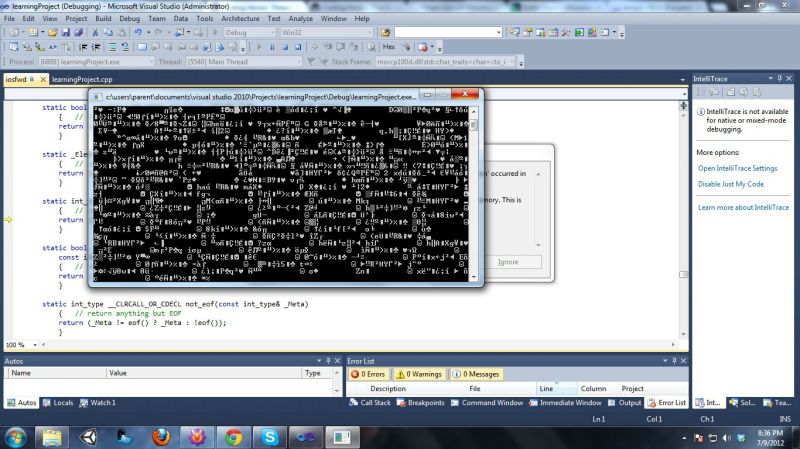Click the Chrome icon in taskbar
Image resolution: width=800 pixels, height=449 pixels.
point(234,437)
